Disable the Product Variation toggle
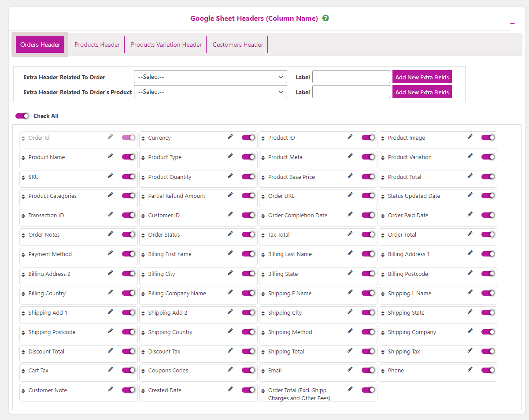 point(488,157)
